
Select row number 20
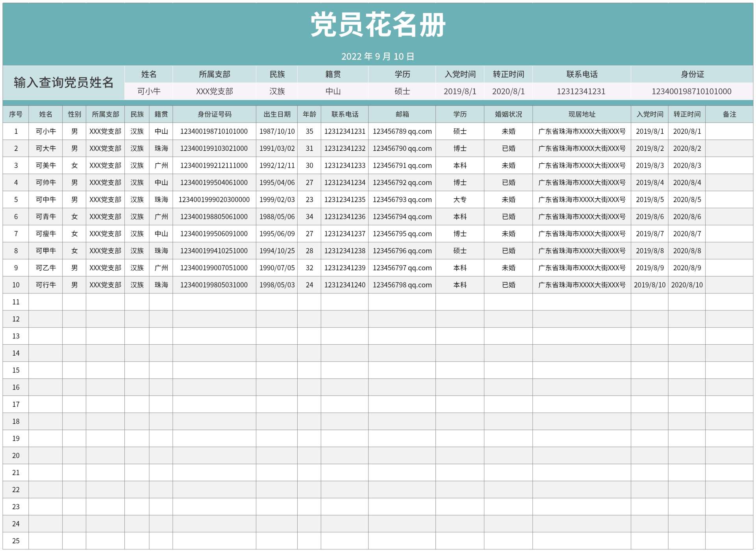click(16, 456)
